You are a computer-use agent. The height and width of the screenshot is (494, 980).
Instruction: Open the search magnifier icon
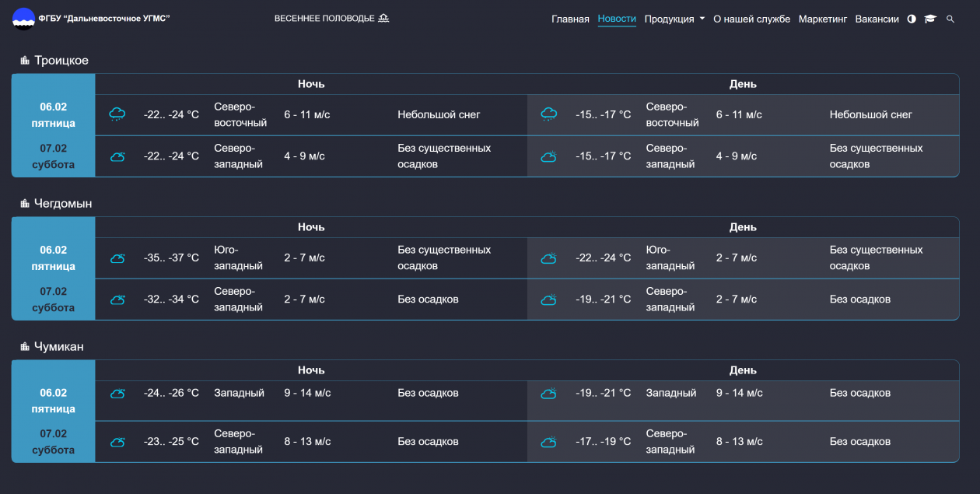point(950,19)
